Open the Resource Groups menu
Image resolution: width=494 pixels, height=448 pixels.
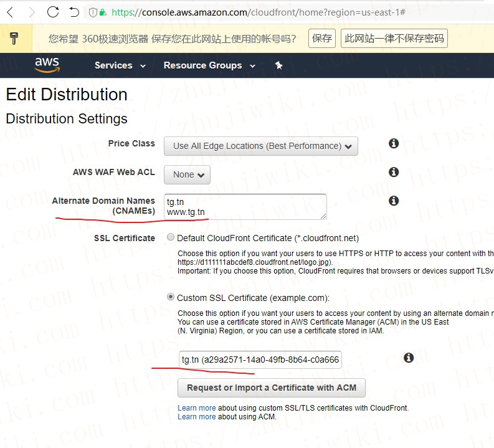pyautogui.click(x=209, y=65)
